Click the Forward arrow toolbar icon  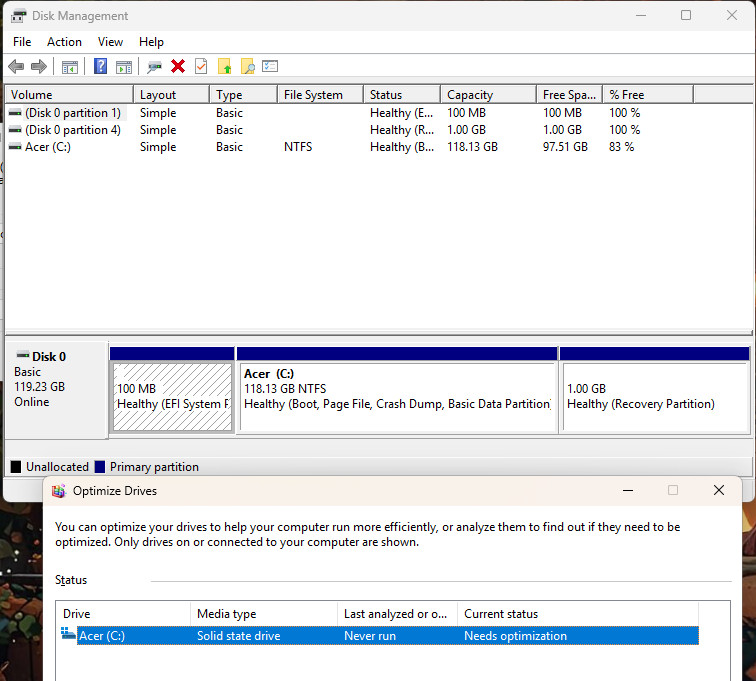click(x=39, y=67)
